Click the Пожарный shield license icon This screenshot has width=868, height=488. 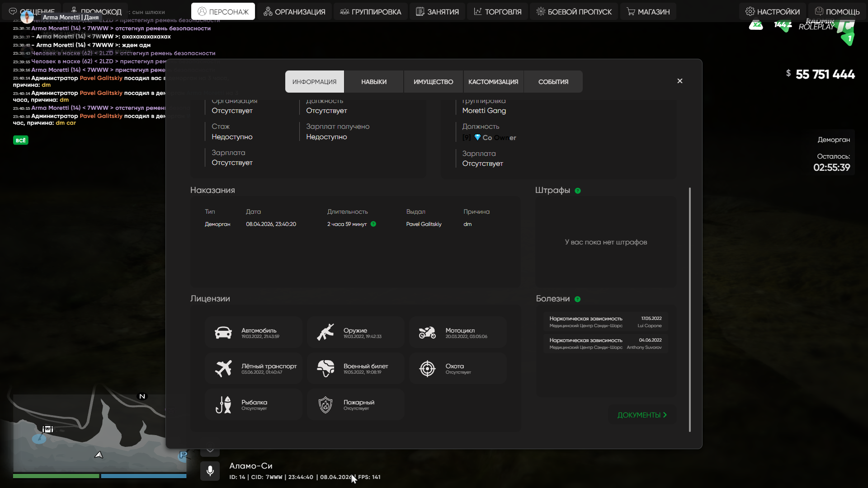click(325, 405)
